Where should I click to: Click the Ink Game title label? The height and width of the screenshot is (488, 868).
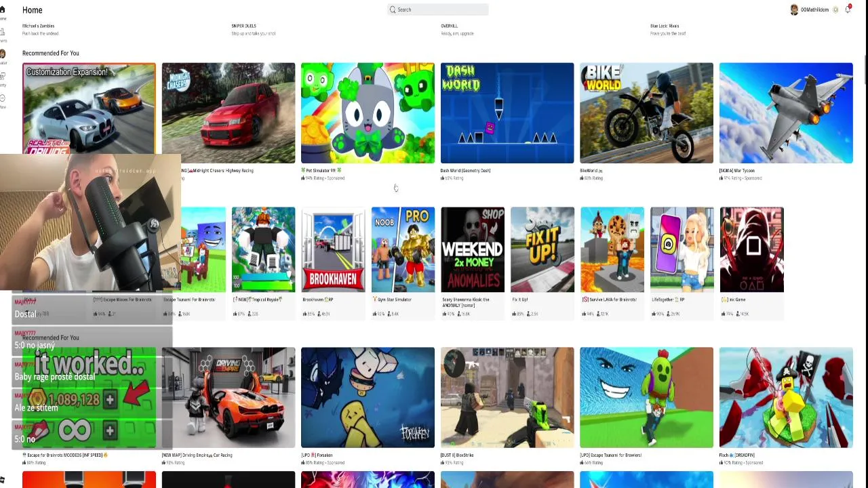point(734,300)
